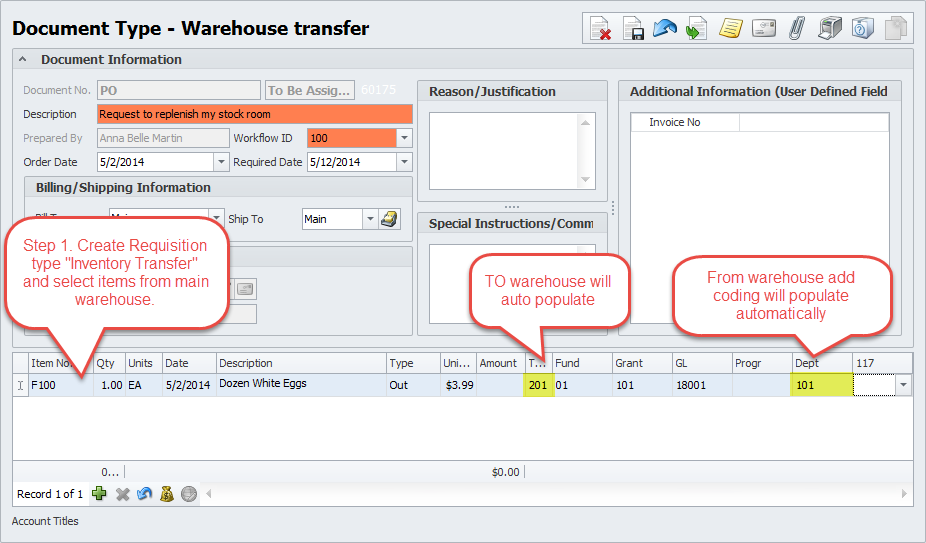Open the Workflow ID dropdown
Viewport: 926px width, 543px height.
404,138
